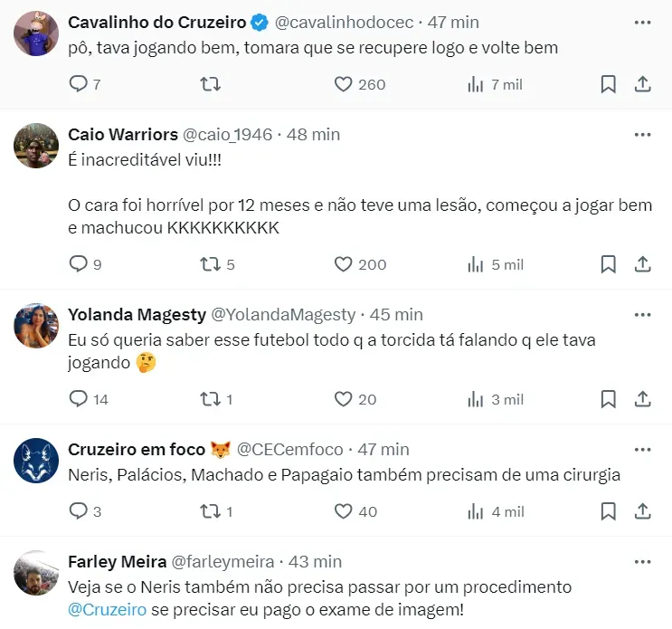Image resolution: width=672 pixels, height=629 pixels.
Task: Open more options on Yolanda Magesty's tweet
Action: [x=642, y=314]
